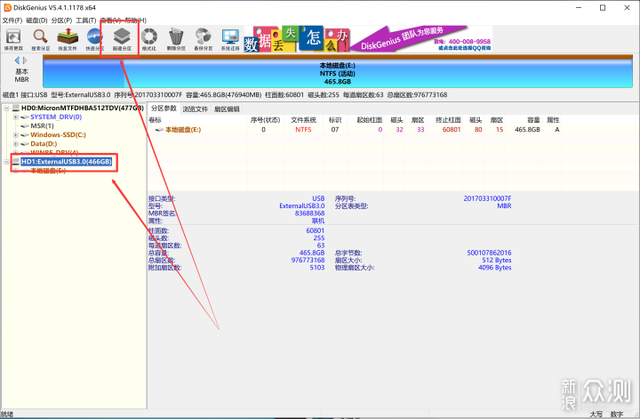Click the 基本 MBR disk type label
This screenshot has width=640, height=419.
pyautogui.click(x=22, y=75)
